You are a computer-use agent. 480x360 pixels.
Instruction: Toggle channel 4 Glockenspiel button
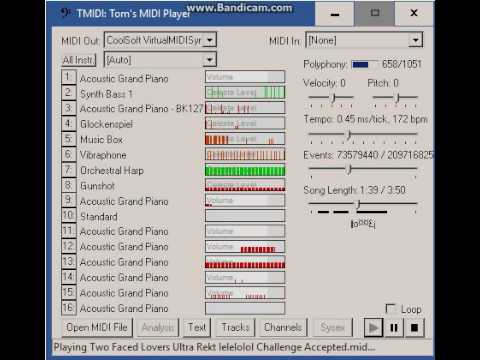pyautogui.click(x=69, y=123)
